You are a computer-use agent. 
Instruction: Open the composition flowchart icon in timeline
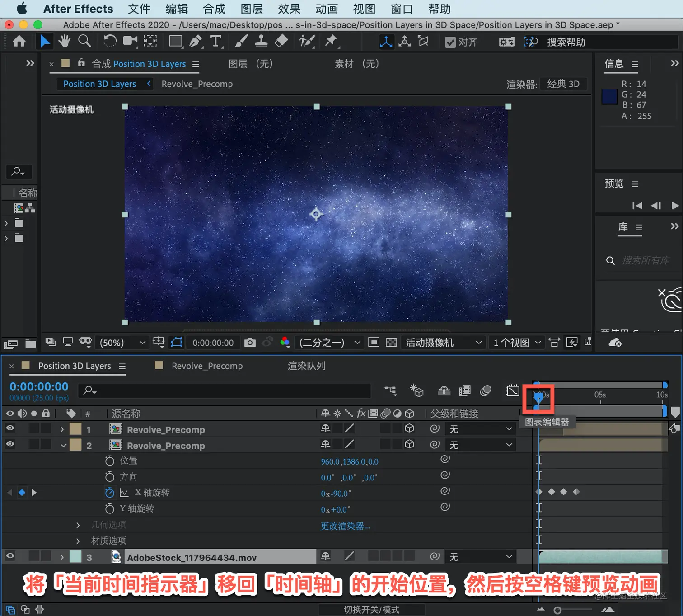pos(390,390)
